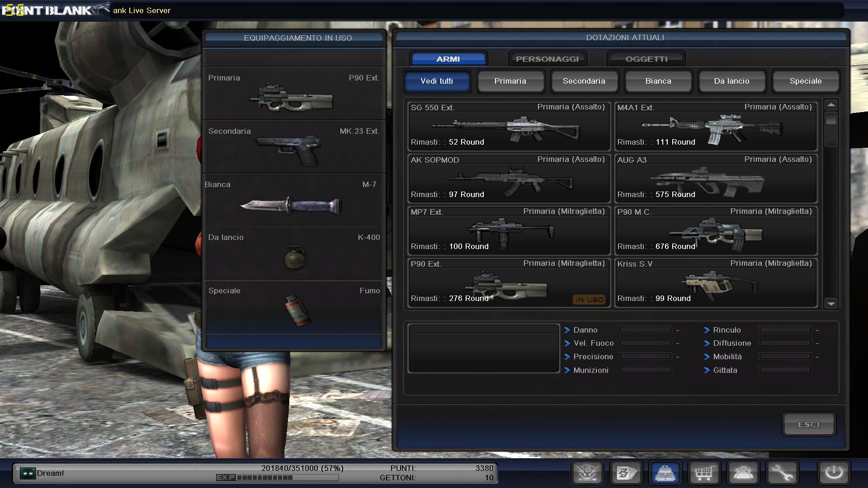The height and width of the screenshot is (488, 868).
Task: Open the wrench settings icon
Action: coord(782,473)
